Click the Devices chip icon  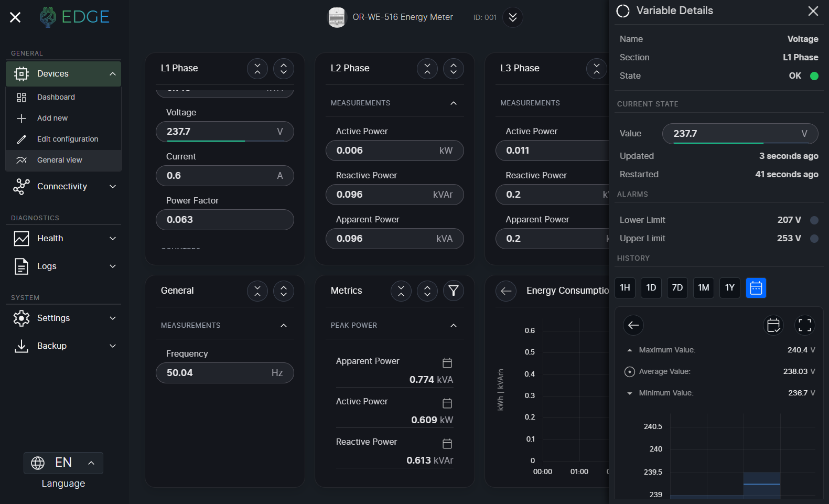21,74
